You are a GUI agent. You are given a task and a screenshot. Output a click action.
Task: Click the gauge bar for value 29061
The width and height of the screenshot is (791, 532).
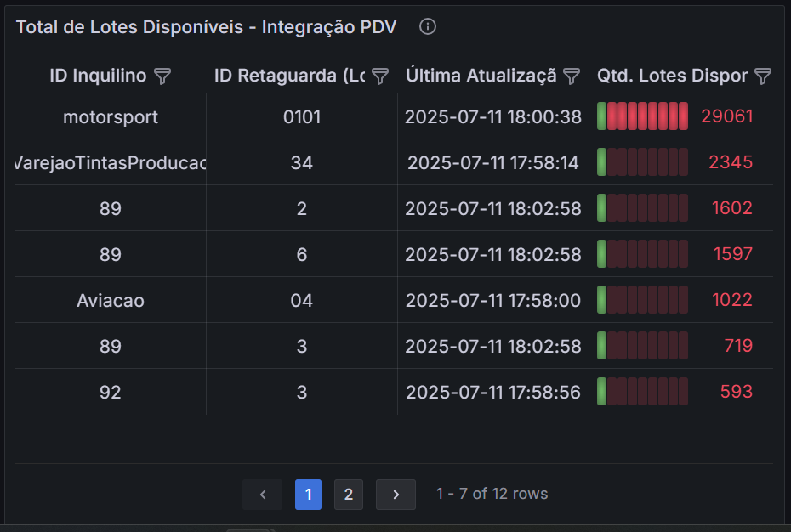[643, 116]
